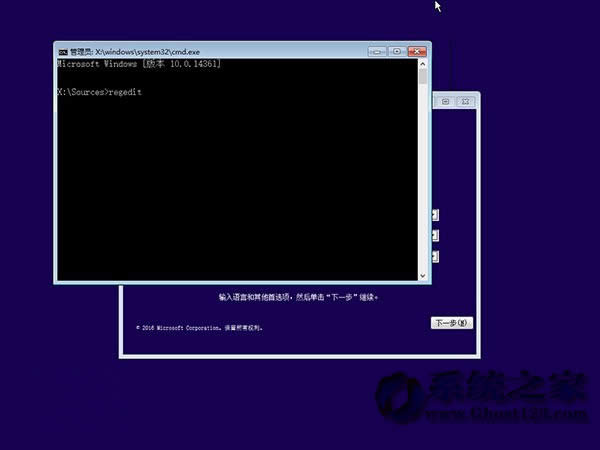Click the console scrollbar down arrow
Image resolution: width=600 pixels, height=450 pixels.
tap(424, 275)
